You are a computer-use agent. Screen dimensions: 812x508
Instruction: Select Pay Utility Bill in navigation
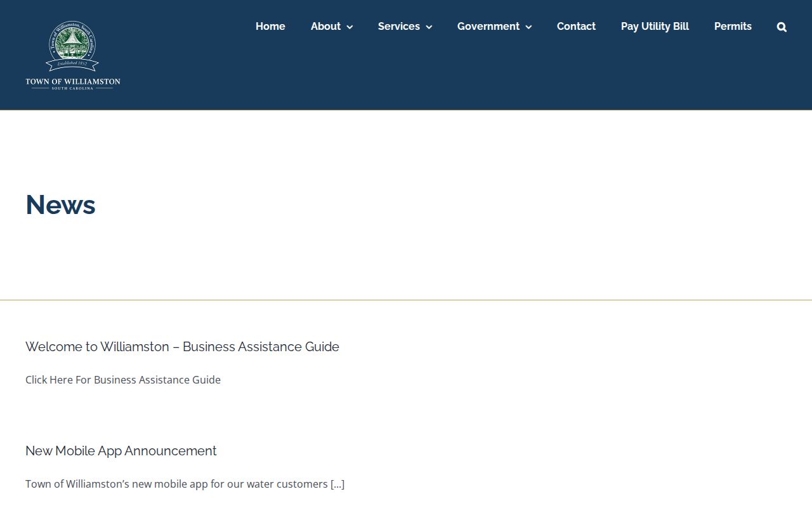tap(655, 26)
